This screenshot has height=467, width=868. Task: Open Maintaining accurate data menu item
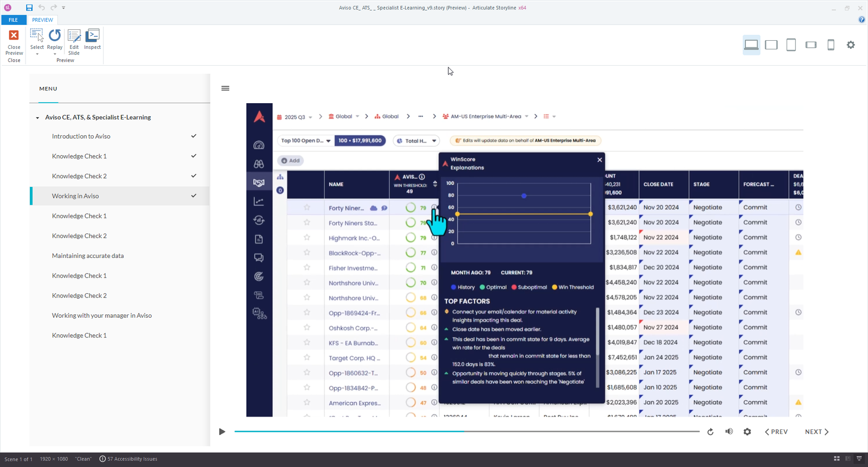(x=88, y=256)
